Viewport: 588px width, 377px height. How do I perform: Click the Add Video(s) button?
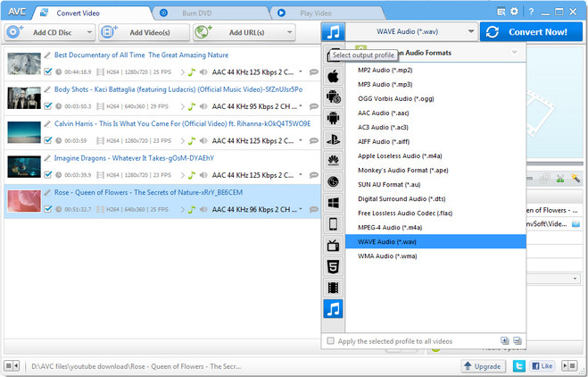point(145,32)
